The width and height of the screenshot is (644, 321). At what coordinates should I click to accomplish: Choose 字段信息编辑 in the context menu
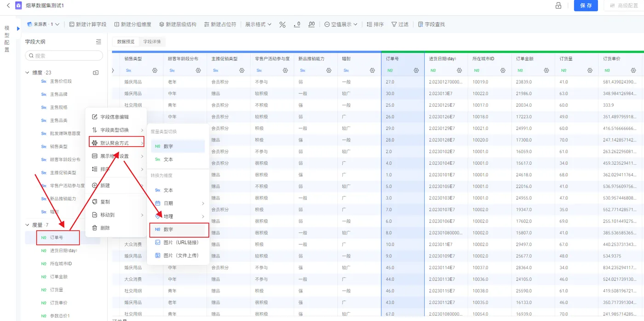click(x=116, y=117)
